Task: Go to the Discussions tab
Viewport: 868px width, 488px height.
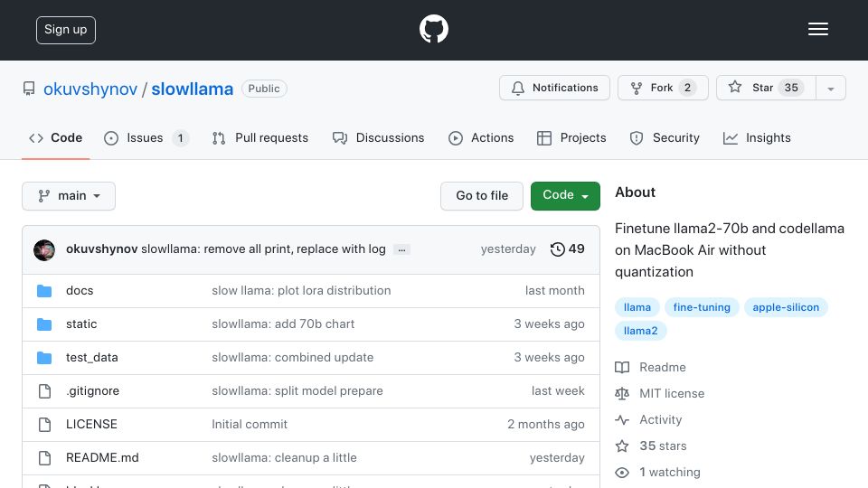Action: coord(378,137)
